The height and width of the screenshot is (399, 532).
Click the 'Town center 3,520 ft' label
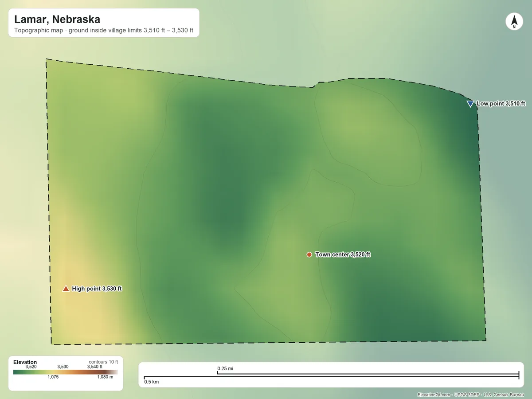(x=343, y=254)
